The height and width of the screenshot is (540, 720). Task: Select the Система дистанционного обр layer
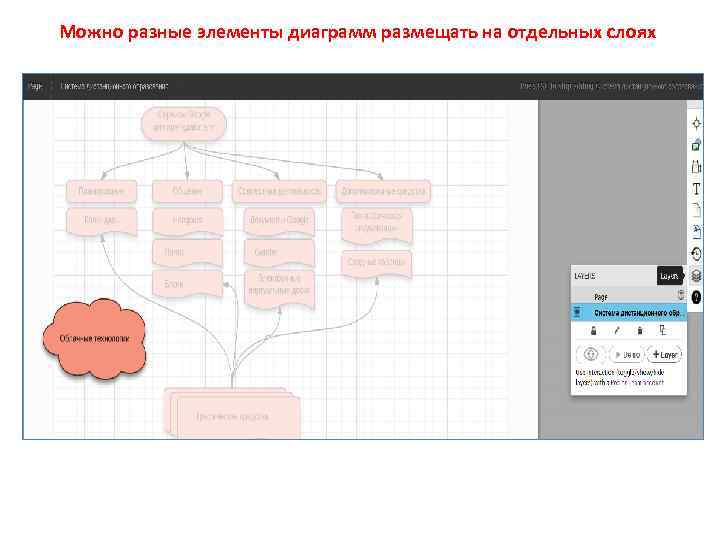pos(629,312)
